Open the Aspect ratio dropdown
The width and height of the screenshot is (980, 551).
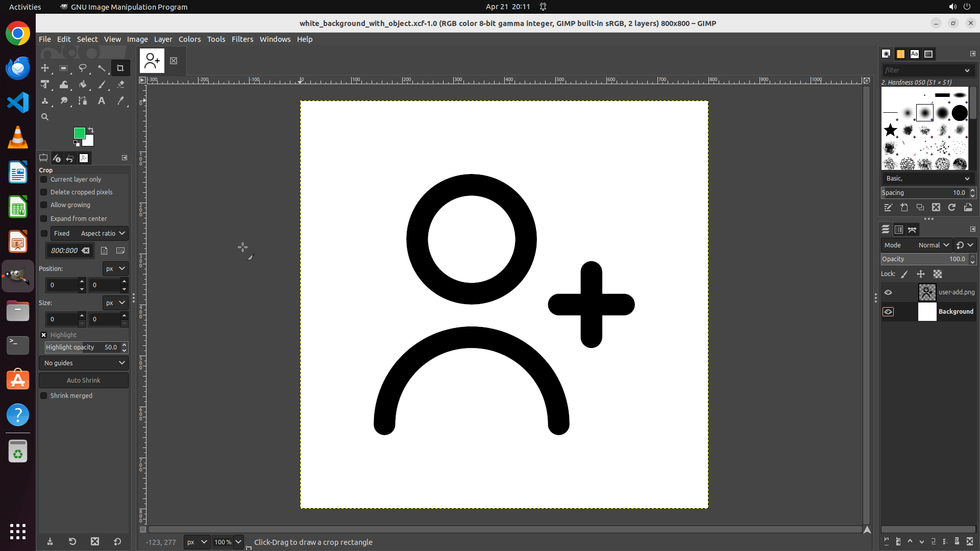tap(103, 234)
